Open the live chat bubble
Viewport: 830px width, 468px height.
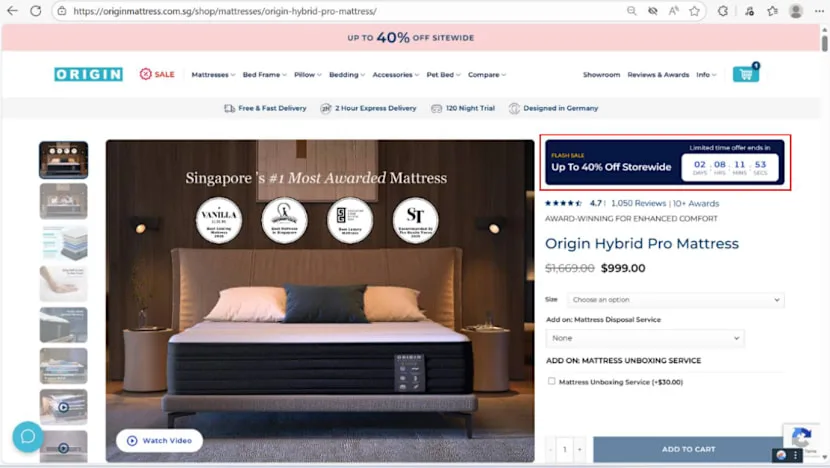coord(28,437)
